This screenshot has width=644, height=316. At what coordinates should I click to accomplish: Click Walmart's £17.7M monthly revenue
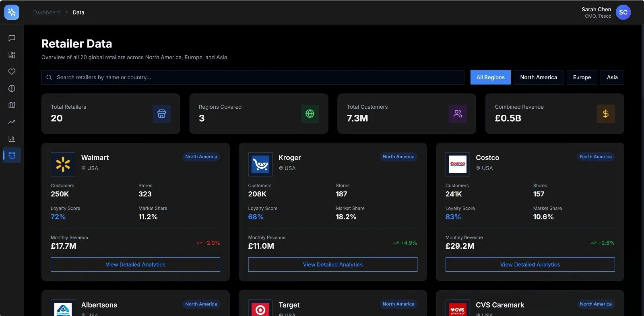click(x=63, y=246)
